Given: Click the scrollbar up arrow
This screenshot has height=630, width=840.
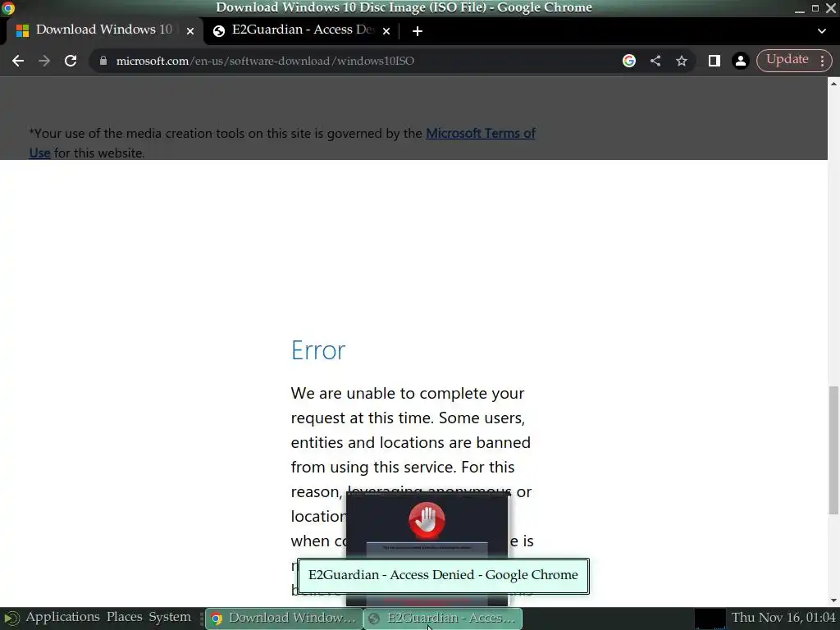Looking at the screenshot, I should tap(833, 84).
